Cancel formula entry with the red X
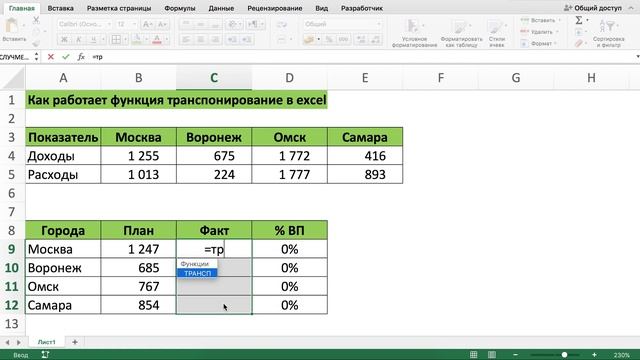Image resolution: width=640 pixels, height=360 pixels. point(51,57)
